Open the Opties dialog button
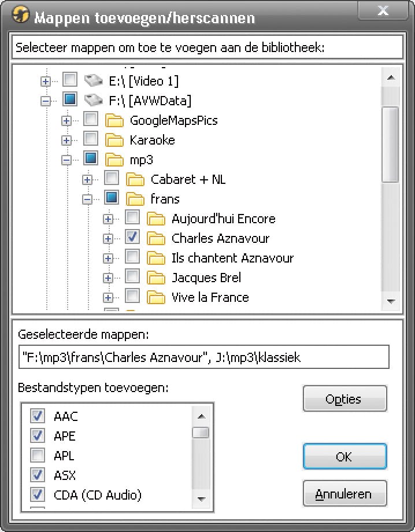Screen dimensions: 415x532 [x=344, y=399]
